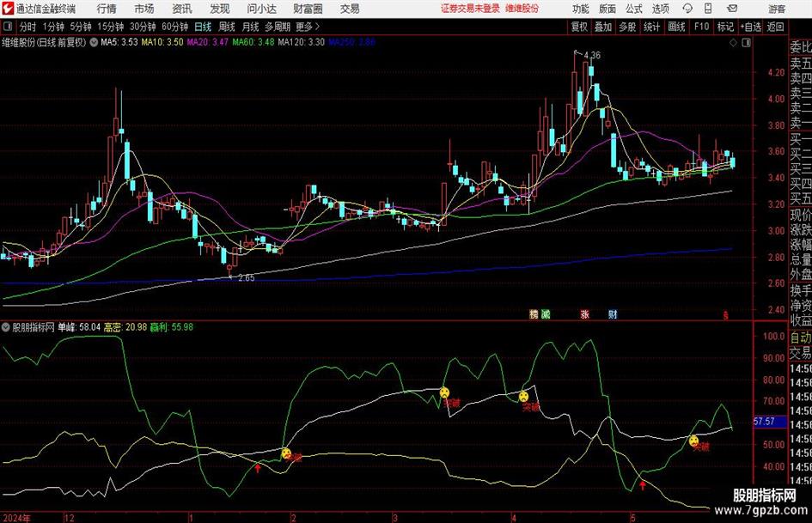Click the 单峰: 58.04 indicator value
Viewport: 812px width, 523px height.
tap(79, 327)
